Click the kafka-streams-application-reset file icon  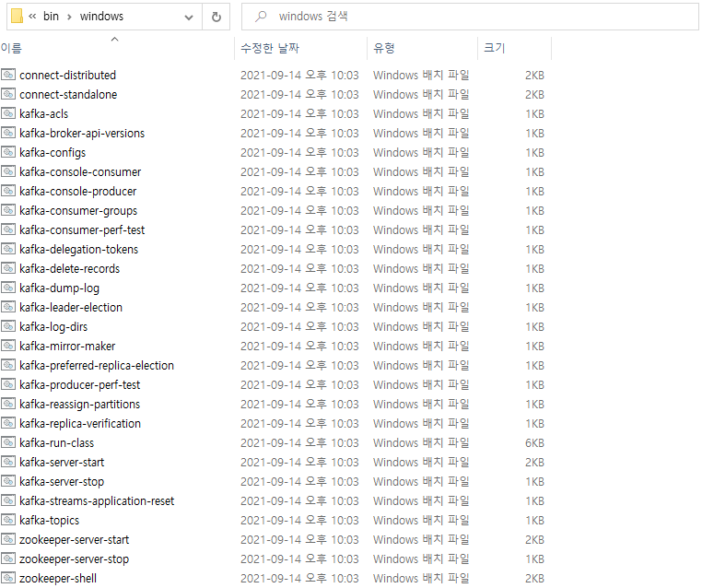tap(8, 500)
